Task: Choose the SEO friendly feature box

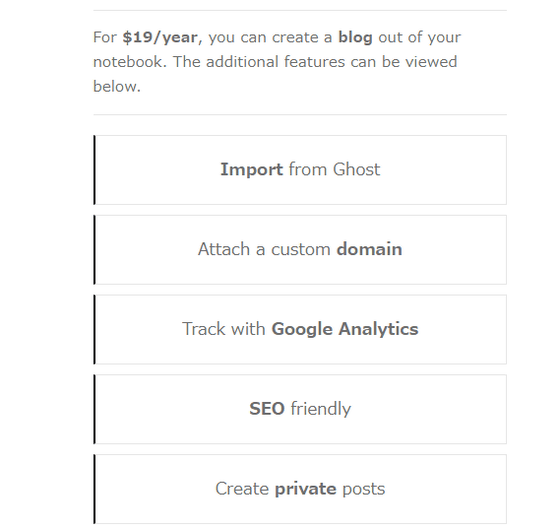Action: pos(300,409)
